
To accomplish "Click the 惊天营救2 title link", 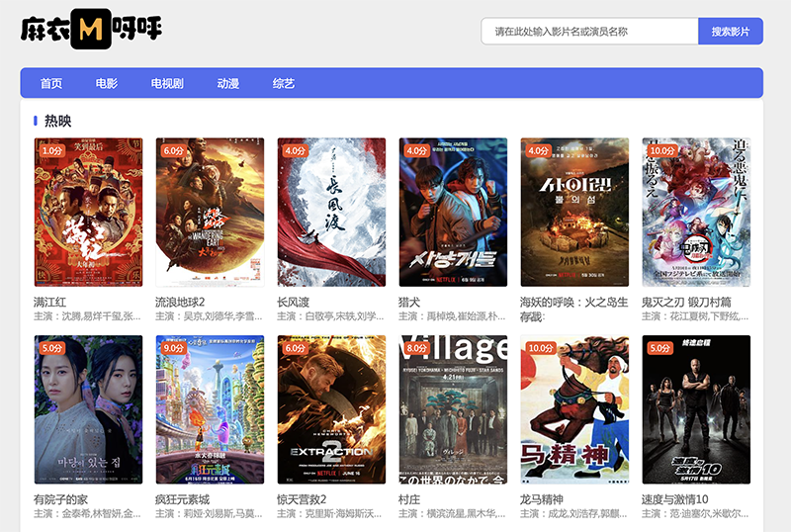I will pos(302,499).
